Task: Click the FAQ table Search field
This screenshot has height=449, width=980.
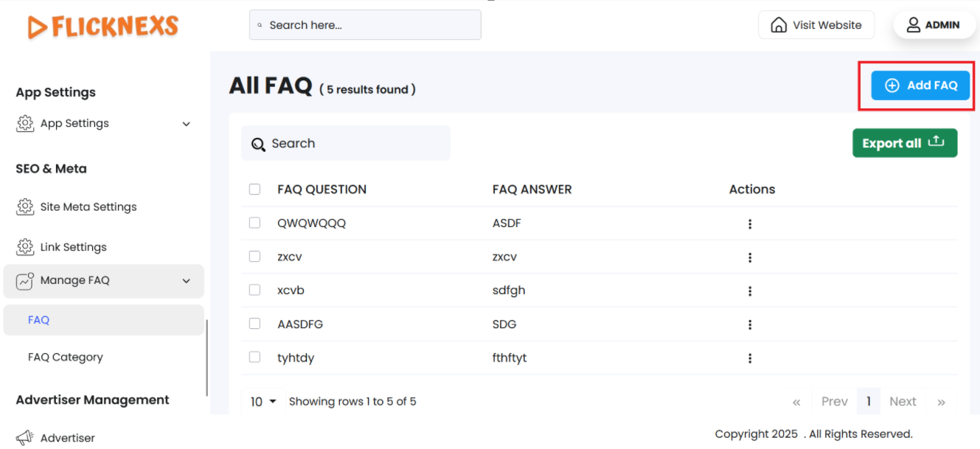Action: coord(345,144)
